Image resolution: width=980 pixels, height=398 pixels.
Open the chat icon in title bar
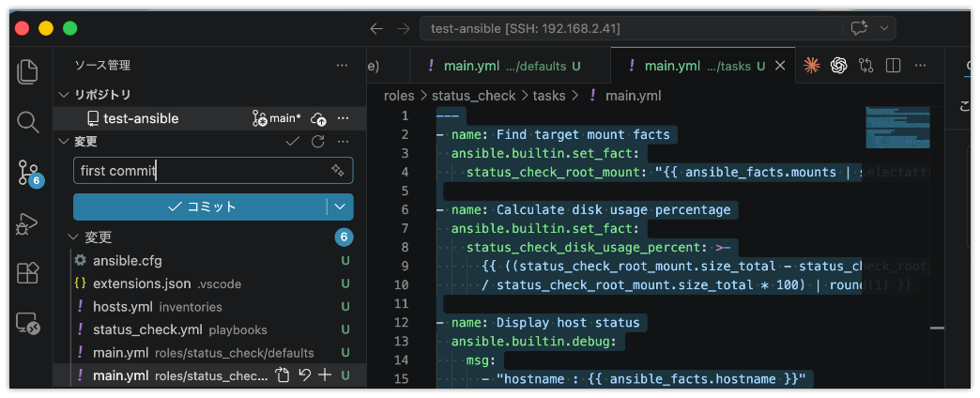point(859,28)
